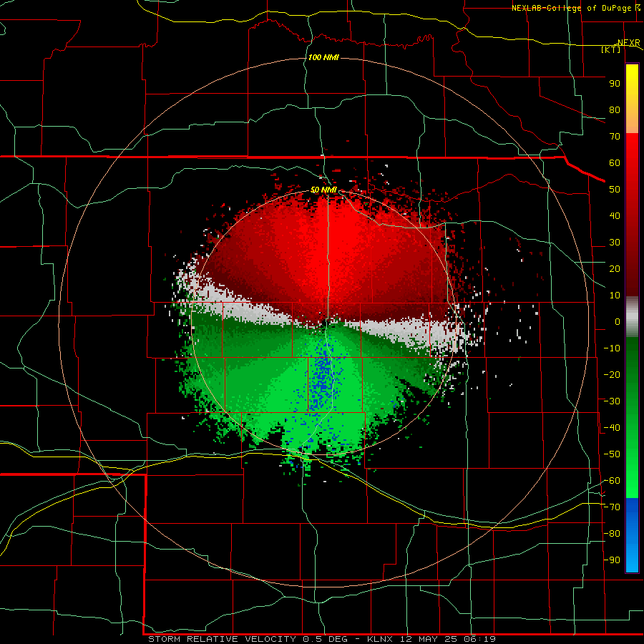
Task: Select the green segment of the color bar
Action: tap(632, 418)
